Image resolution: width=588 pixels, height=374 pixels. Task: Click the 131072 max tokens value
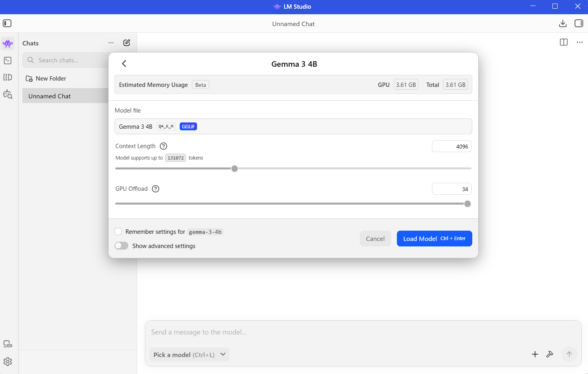tap(176, 158)
